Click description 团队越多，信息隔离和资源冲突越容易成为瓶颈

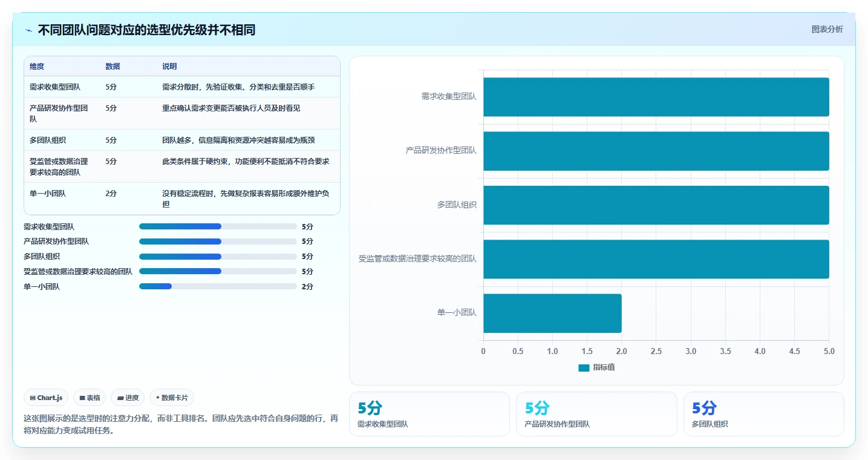[238, 140]
